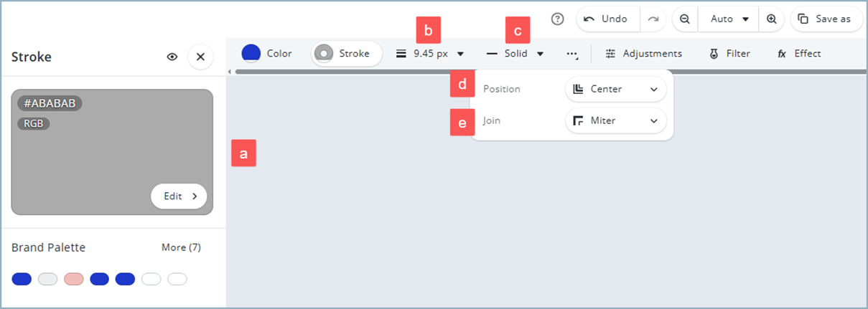Zoom out with the minus magnifier
The image size is (868, 309).
click(x=685, y=19)
